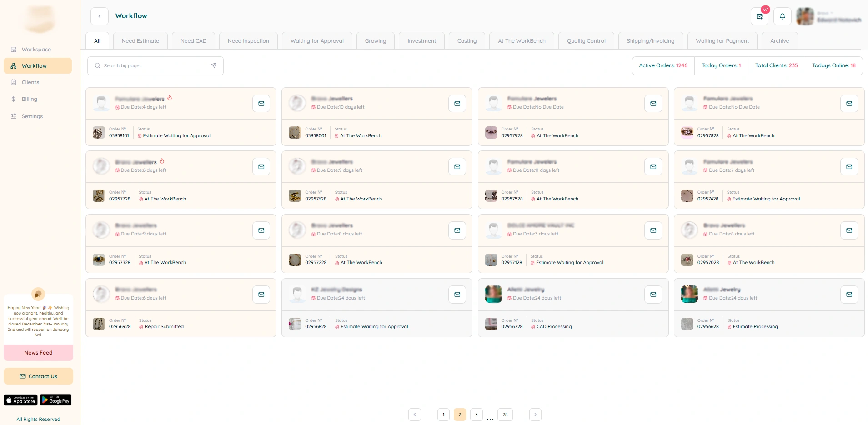Select the Growing tab
868x425 pixels.
tap(376, 41)
